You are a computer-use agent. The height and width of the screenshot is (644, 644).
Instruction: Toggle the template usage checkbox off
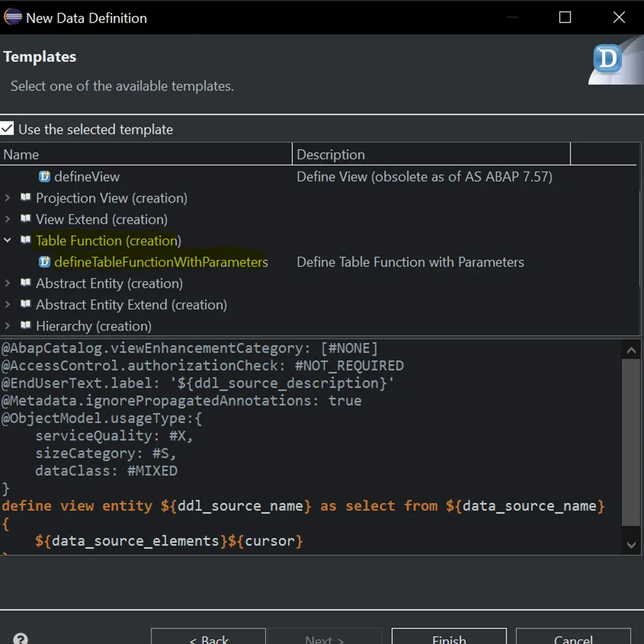coord(8,129)
